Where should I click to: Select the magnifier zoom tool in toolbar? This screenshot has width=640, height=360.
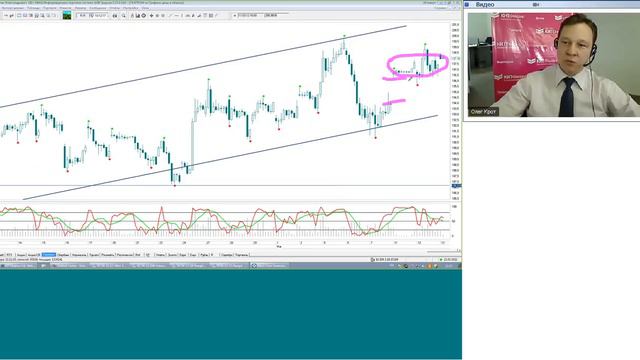click(x=124, y=16)
